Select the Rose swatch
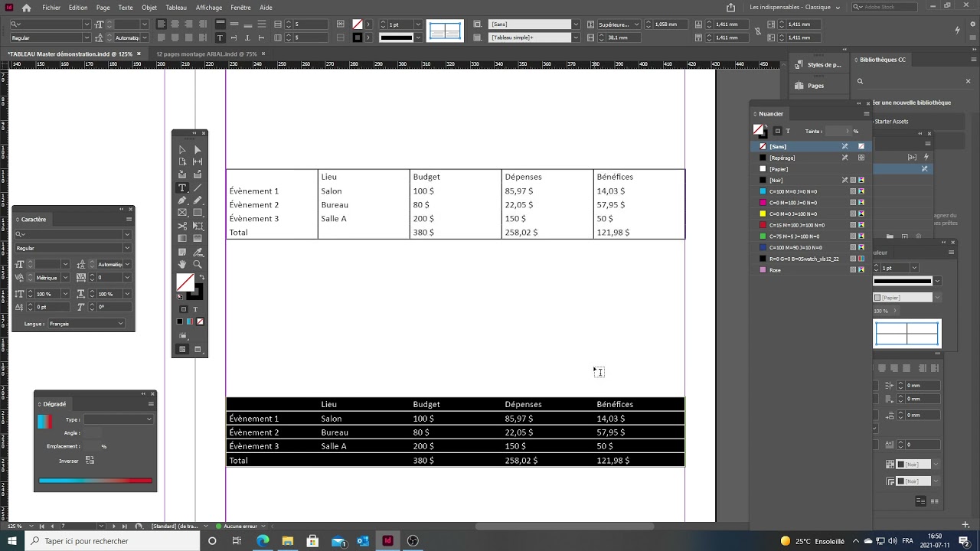 point(812,270)
